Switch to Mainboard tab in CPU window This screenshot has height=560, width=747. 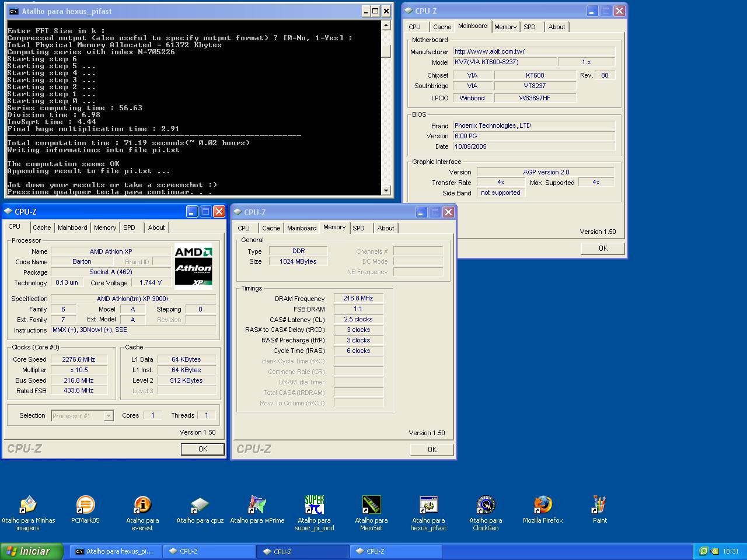[x=72, y=228]
